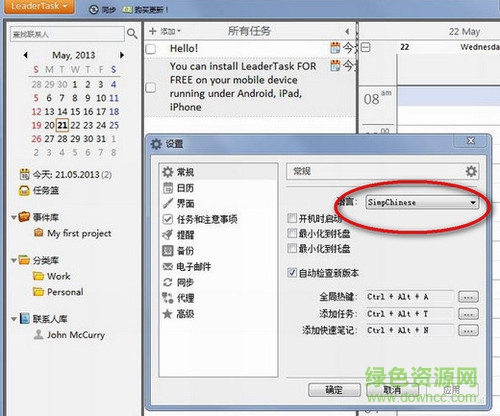This screenshot has height=416, width=500.
Task: Click global hotkey field Ctrl+Alt+A
Action: [410, 297]
